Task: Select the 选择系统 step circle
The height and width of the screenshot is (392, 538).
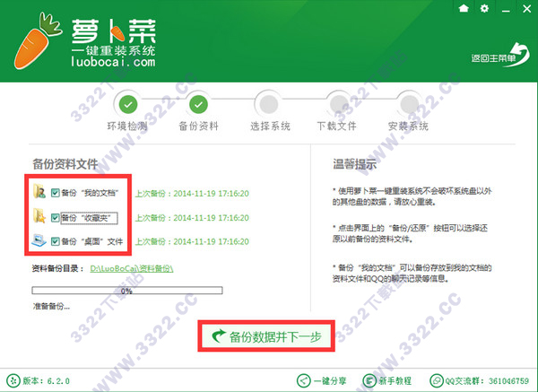Action: 269,104
